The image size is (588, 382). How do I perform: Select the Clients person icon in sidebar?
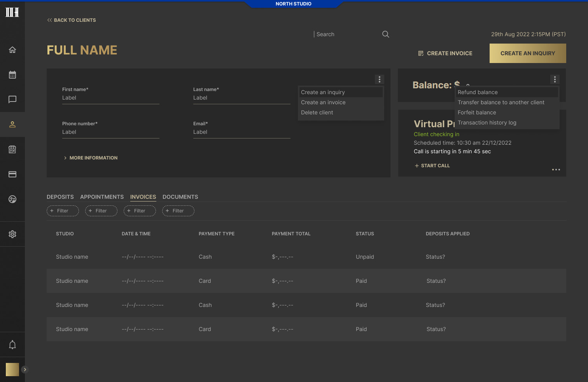(x=12, y=124)
